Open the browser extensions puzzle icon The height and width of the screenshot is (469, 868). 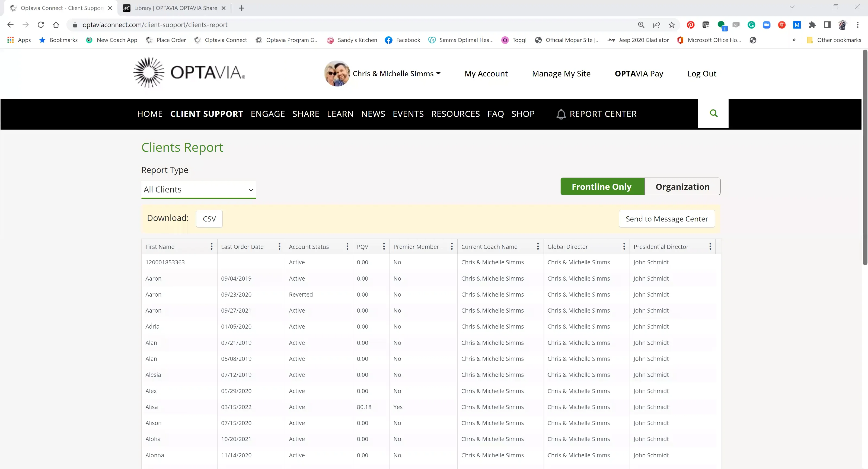coord(813,25)
